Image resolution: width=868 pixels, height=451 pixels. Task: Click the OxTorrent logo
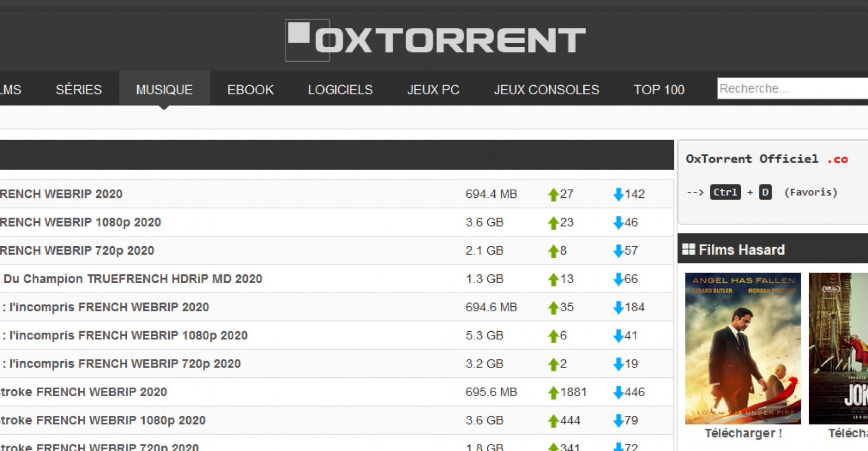[435, 40]
